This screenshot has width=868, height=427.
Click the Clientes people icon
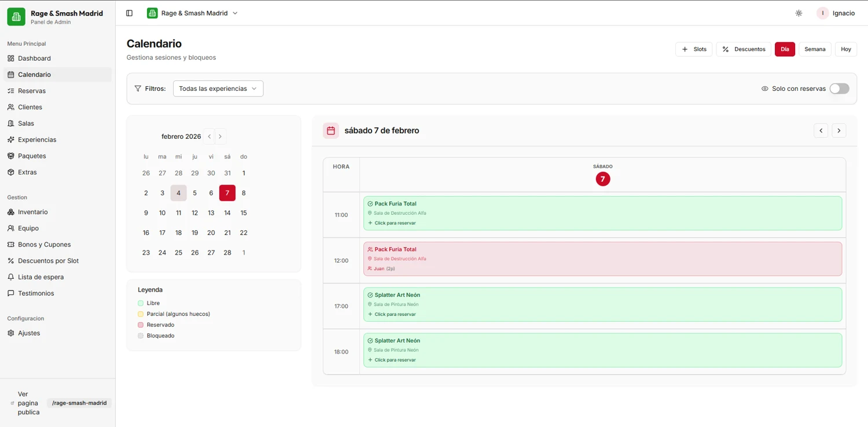point(11,107)
